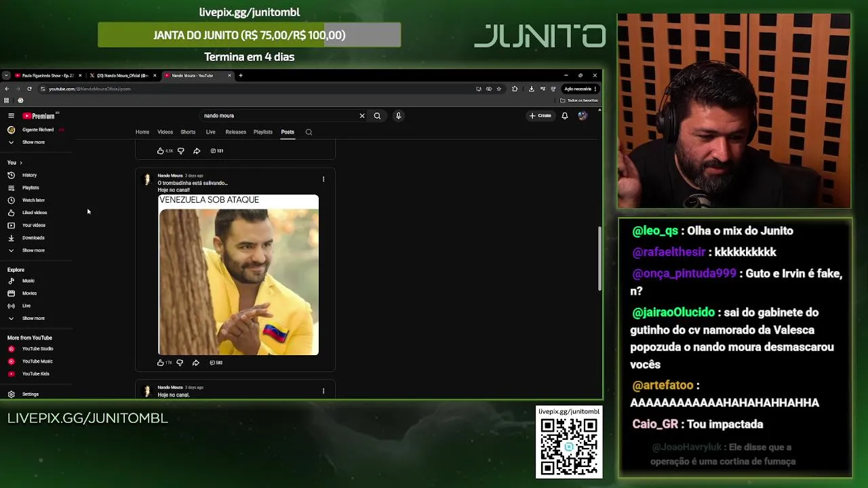Screen dimensions: 868x488
Task: Bookmark this page with the star icon
Action: click(499, 89)
